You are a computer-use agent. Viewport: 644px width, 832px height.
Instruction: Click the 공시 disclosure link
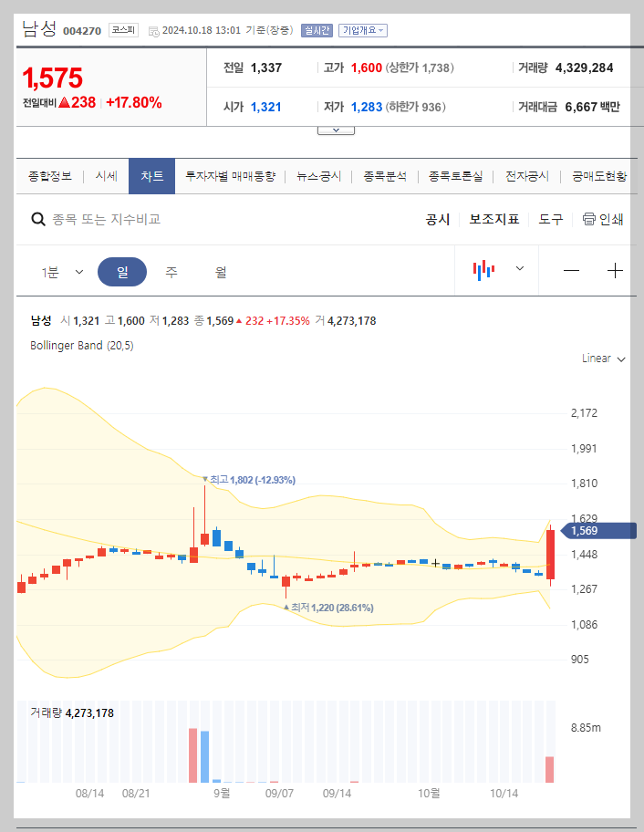point(437,219)
